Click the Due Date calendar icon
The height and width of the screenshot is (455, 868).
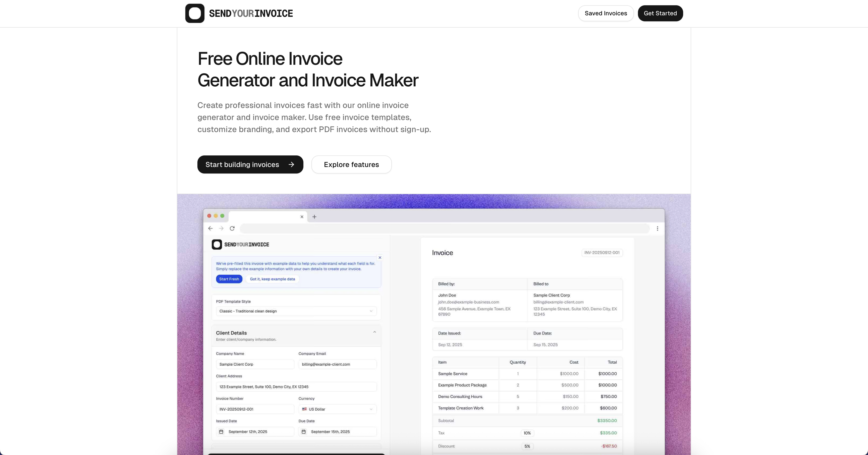(x=303, y=431)
